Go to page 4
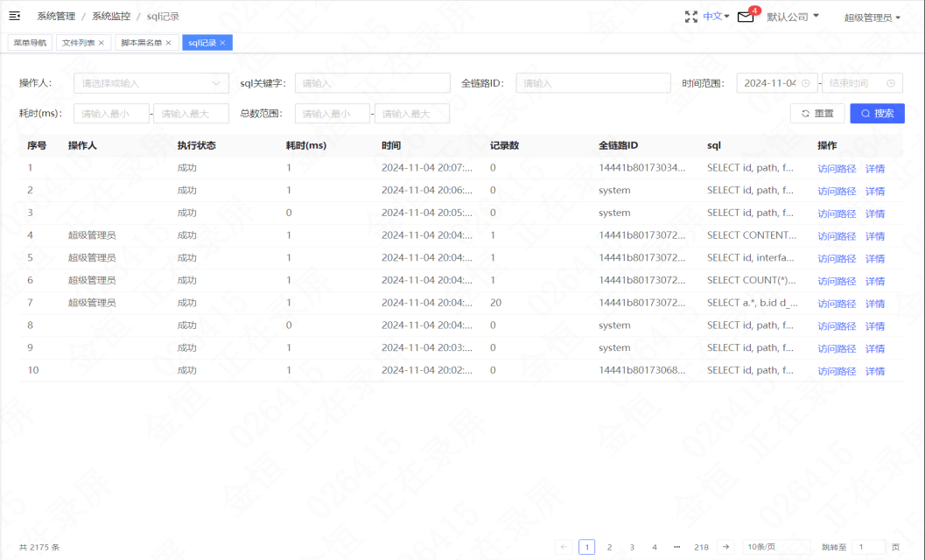 click(x=655, y=547)
